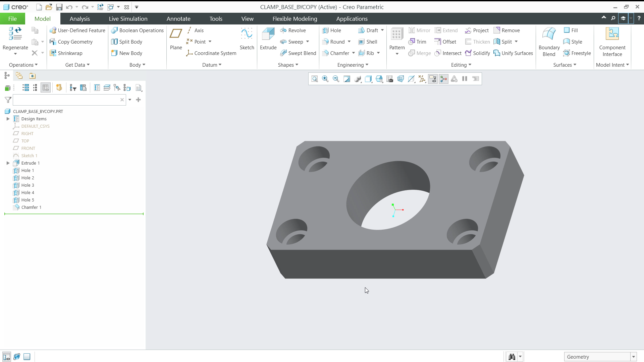Click the Coordinate System button

click(211, 53)
